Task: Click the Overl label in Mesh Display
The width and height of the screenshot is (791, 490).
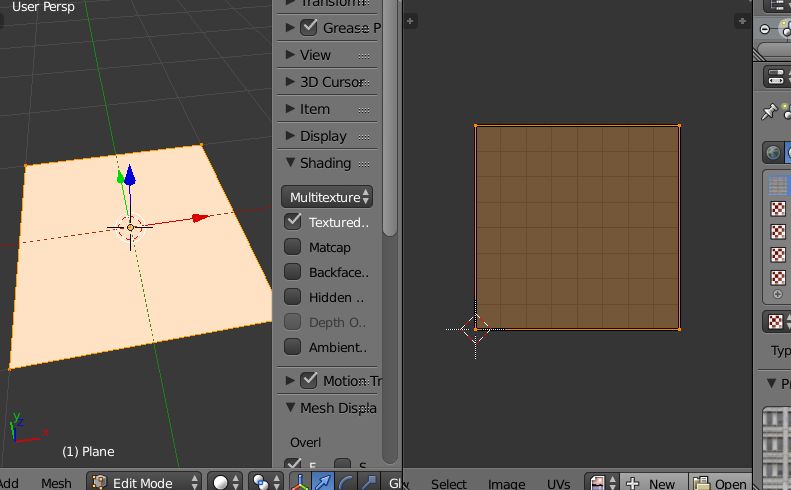Action: point(305,443)
